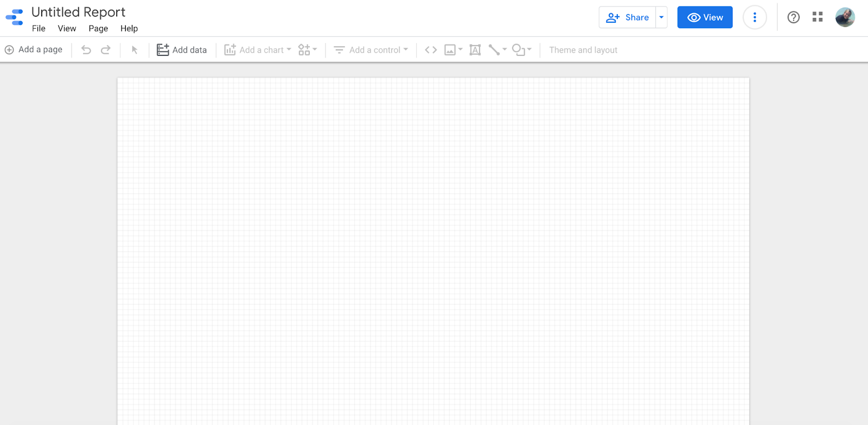Open the Page menu
Image resolution: width=868 pixels, height=425 pixels.
tap(98, 28)
